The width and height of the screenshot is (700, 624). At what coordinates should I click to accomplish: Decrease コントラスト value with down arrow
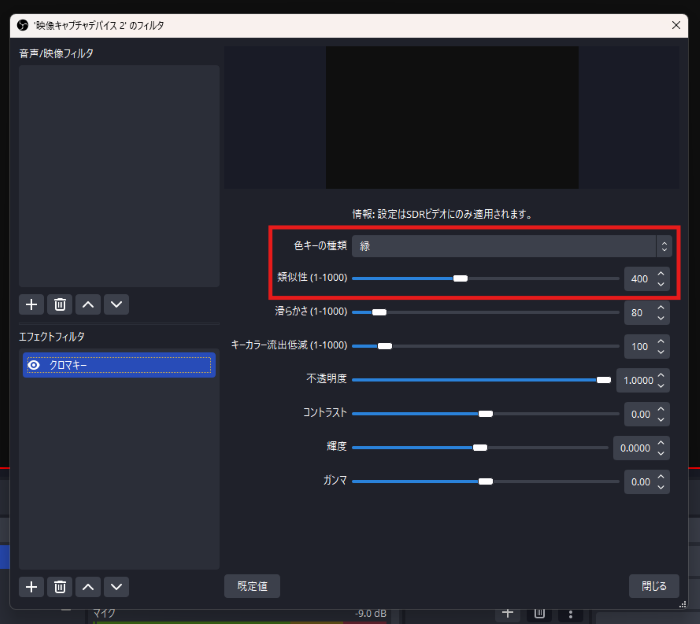pyautogui.click(x=661, y=420)
